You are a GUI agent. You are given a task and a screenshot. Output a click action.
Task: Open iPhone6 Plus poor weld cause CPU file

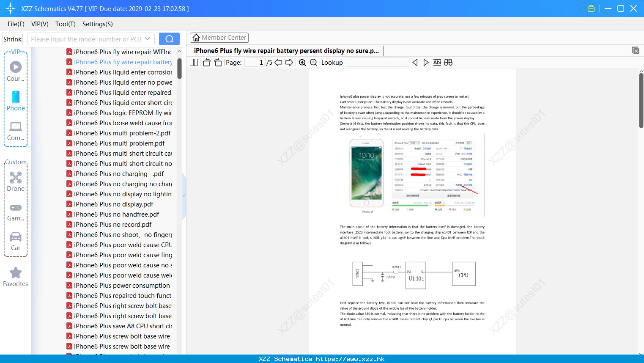119,245
